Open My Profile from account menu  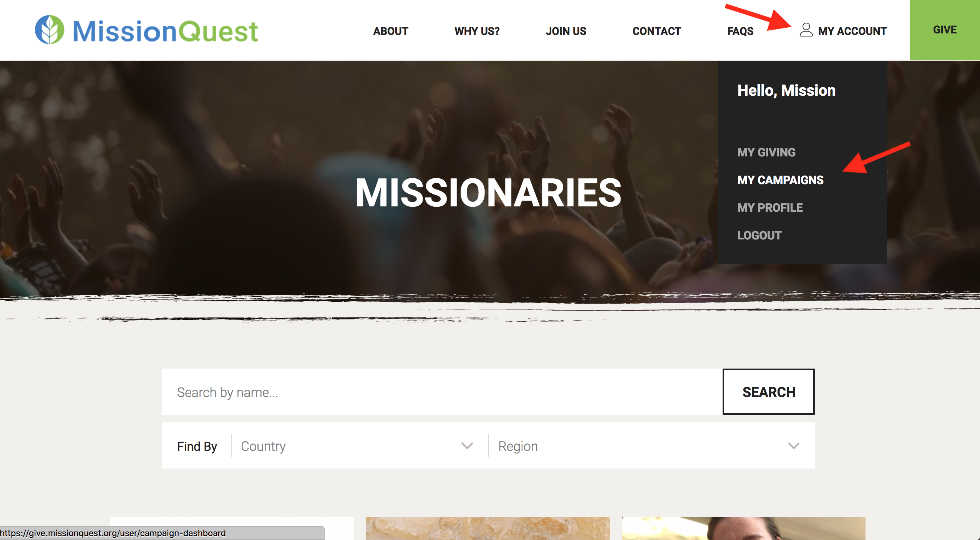[x=770, y=208]
